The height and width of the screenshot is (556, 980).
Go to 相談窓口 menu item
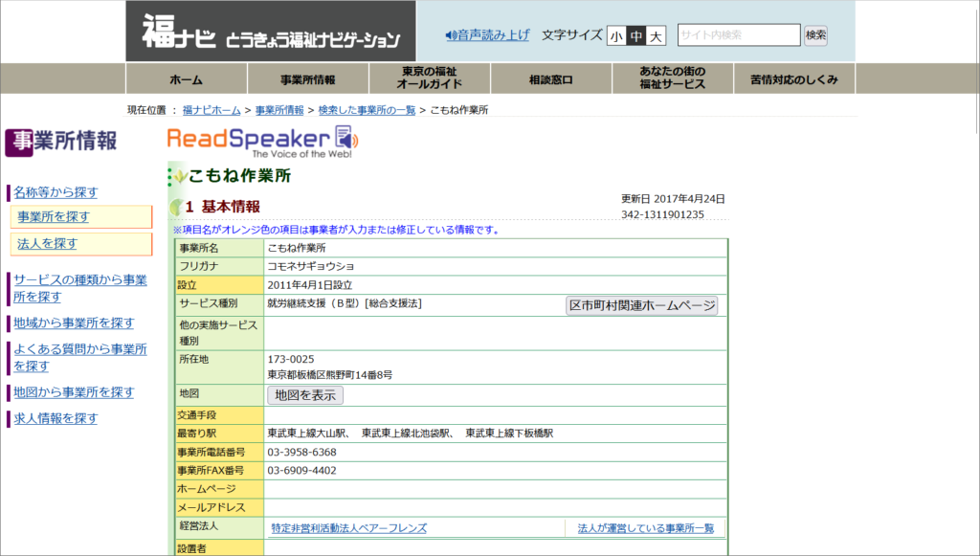point(551,79)
